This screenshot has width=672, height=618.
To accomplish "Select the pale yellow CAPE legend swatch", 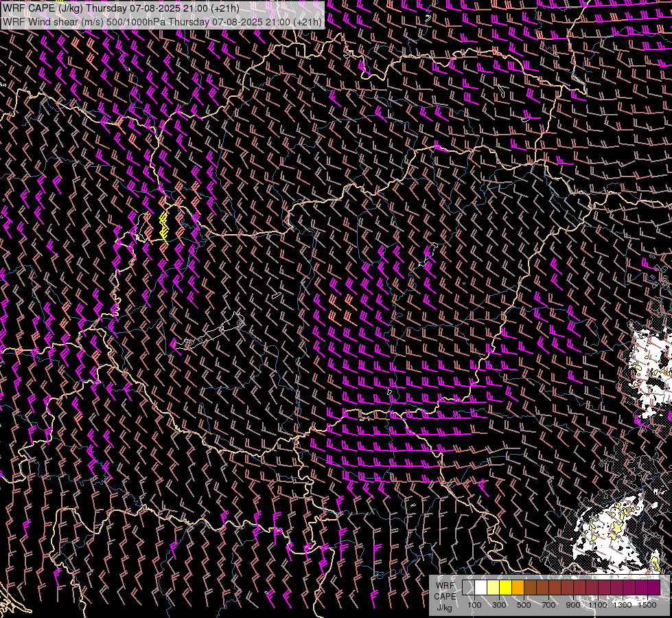I will (x=493, y=588).
